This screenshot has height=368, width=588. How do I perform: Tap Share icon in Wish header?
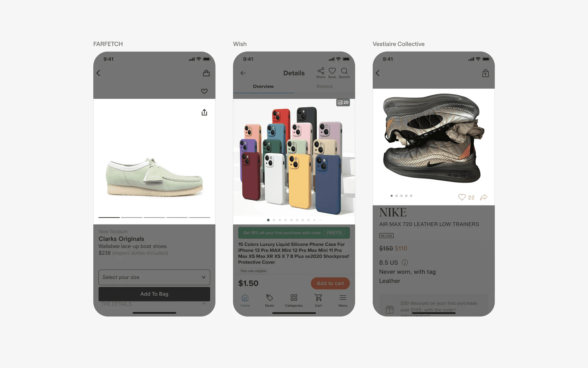point(321,73)
